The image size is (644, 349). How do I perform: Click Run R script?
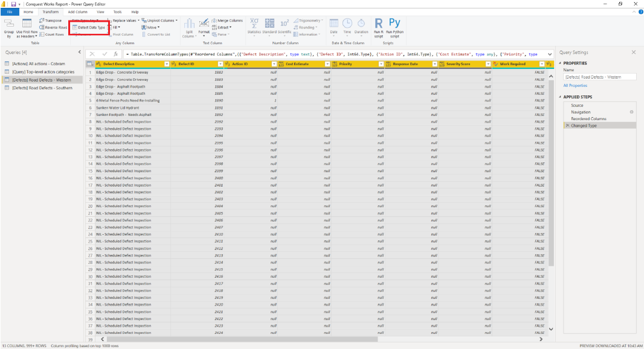379,28
